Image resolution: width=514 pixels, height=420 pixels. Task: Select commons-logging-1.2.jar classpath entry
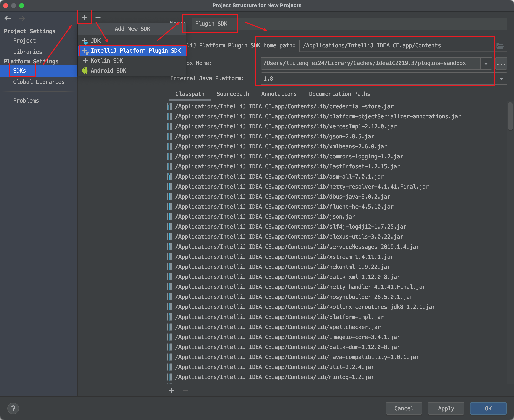pyautogui.click(x=337, y=156)
